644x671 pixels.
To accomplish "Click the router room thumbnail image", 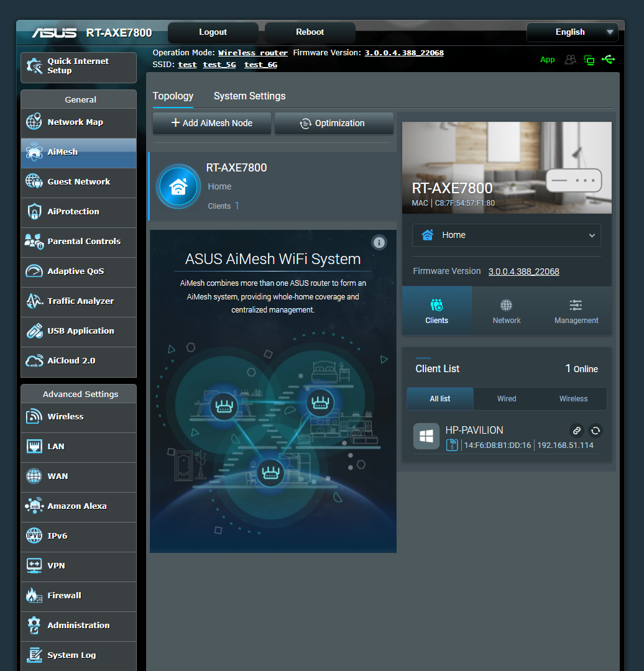I will pyautogui.click(x=507, y=168).
